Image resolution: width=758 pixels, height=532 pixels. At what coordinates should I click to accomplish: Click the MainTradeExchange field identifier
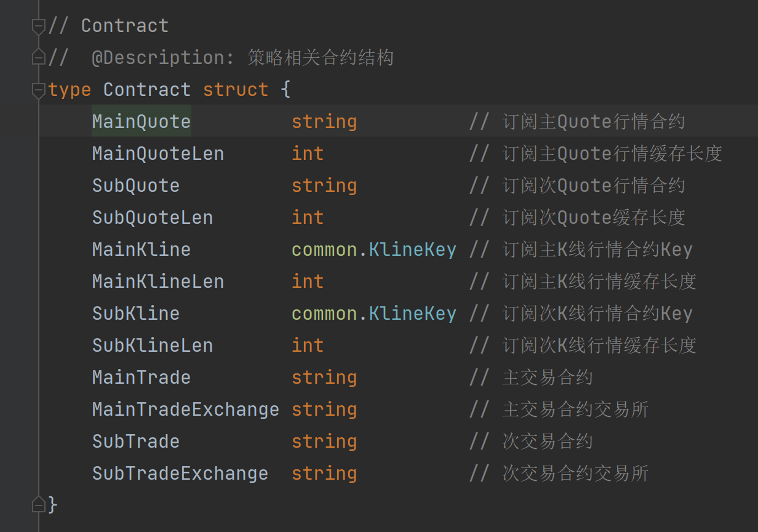(x=186, y=409)
